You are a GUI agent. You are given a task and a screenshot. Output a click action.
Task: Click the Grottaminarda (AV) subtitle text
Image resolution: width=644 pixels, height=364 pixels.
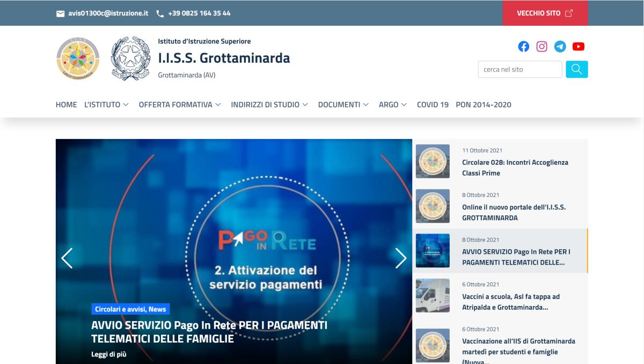[x=187, y=75]
